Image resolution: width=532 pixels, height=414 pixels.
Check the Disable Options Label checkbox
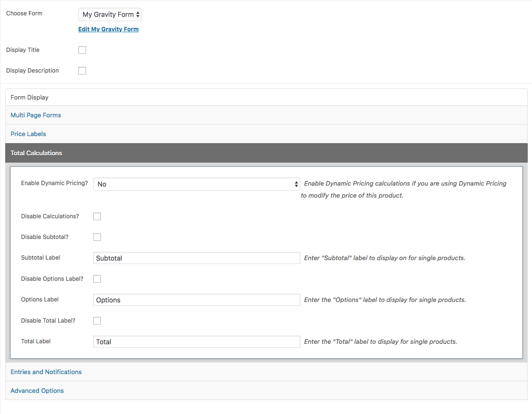[x=97, y=279]
